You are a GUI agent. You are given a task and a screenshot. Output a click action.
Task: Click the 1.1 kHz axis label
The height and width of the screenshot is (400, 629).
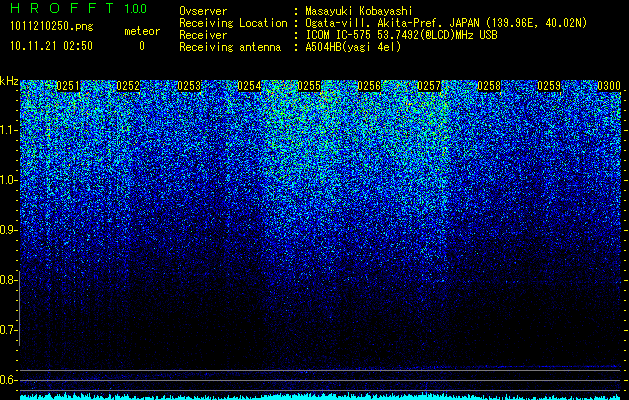(8, 130)
